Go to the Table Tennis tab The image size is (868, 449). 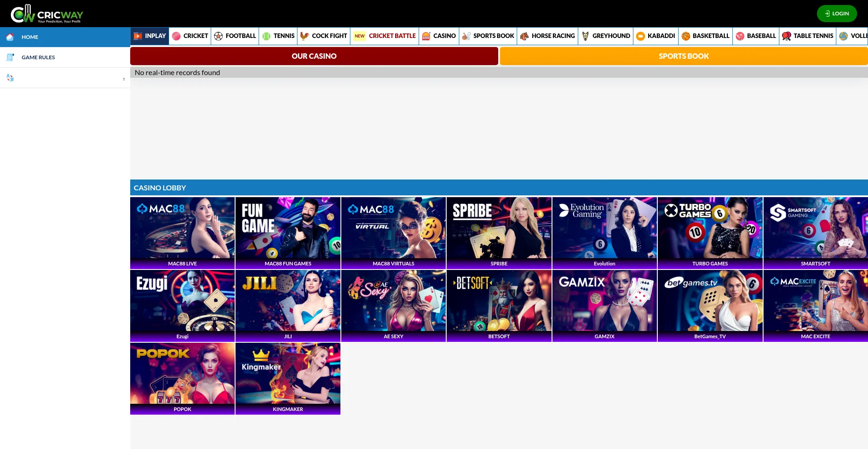[808, 36]
